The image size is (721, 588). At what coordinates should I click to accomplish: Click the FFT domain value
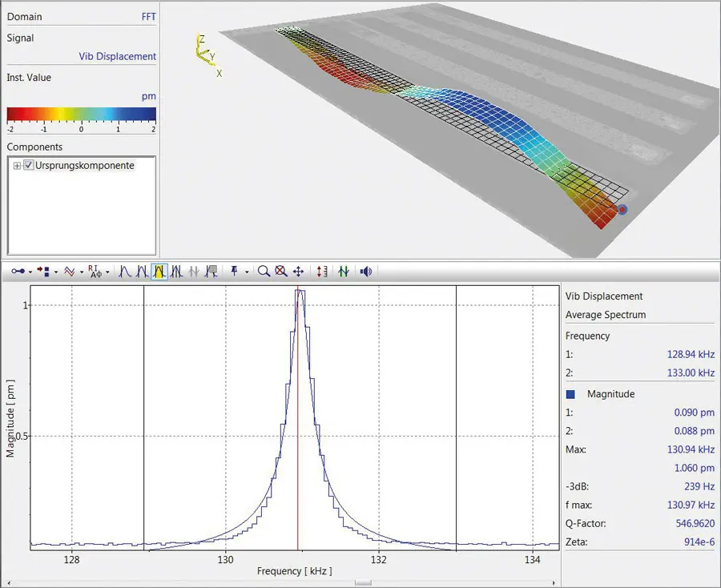[147, 17]
